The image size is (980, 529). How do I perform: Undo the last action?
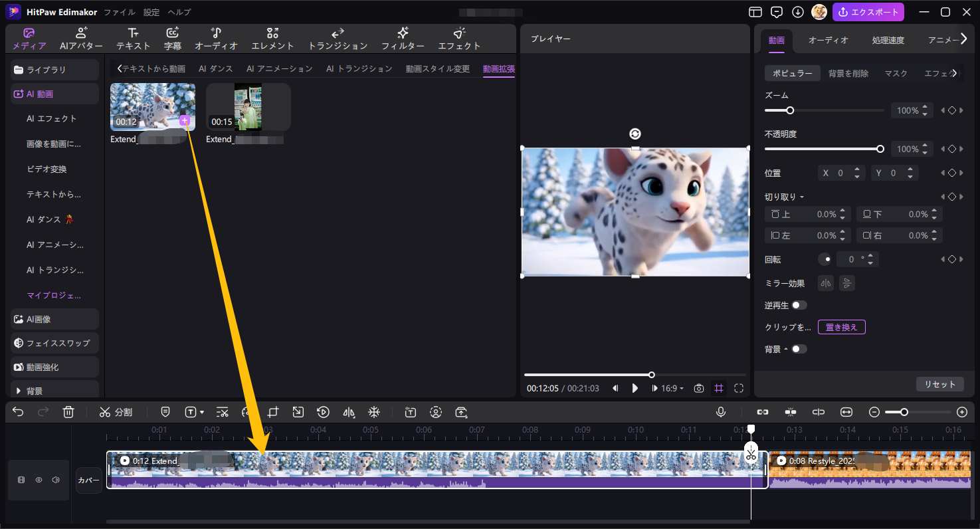click(18, 412)
